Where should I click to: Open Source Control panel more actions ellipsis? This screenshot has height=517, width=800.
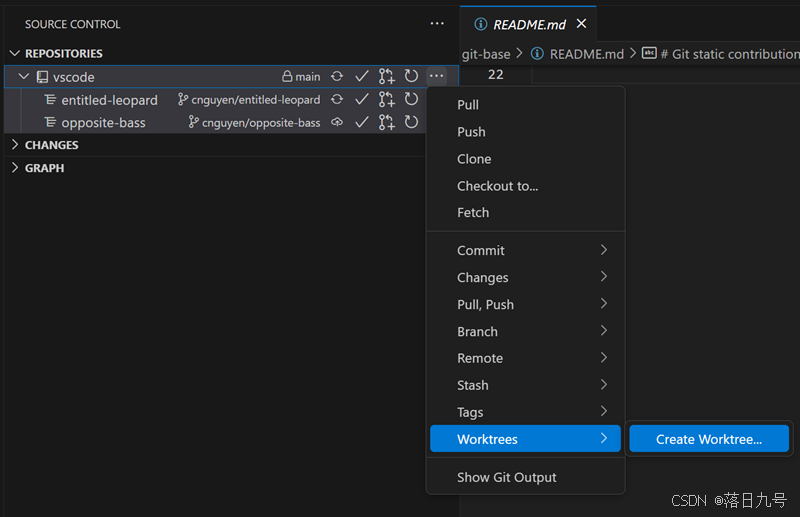(437, 23)
